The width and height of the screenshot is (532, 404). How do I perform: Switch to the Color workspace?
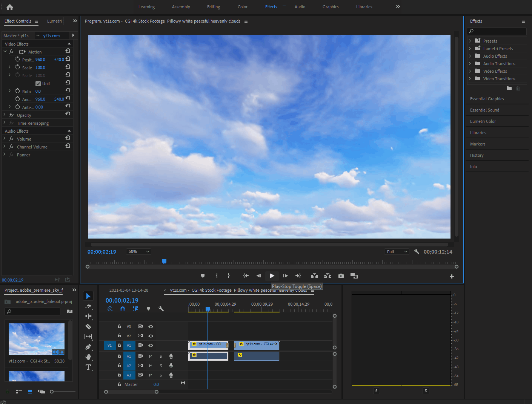243,7
